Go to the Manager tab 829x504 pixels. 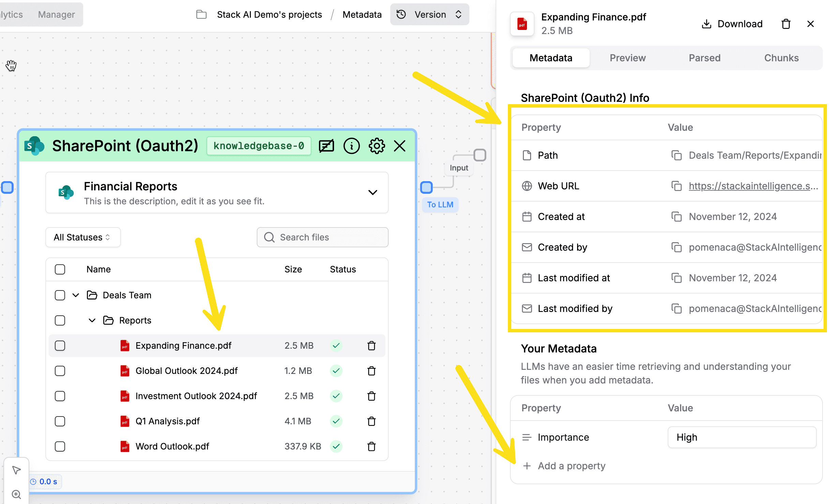(x=56, y=15)
